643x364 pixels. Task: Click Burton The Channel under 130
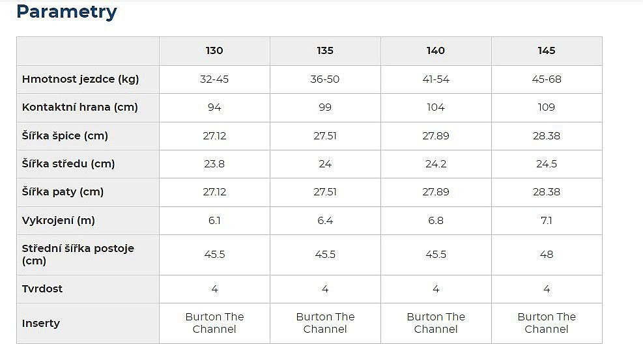(214, 323)
